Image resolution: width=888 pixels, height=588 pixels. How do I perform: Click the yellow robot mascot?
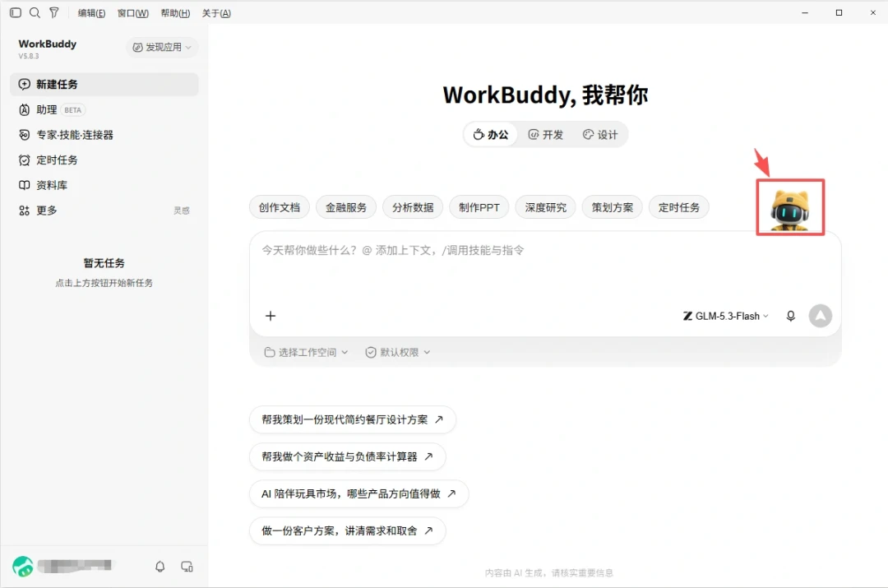coord(790,211)
